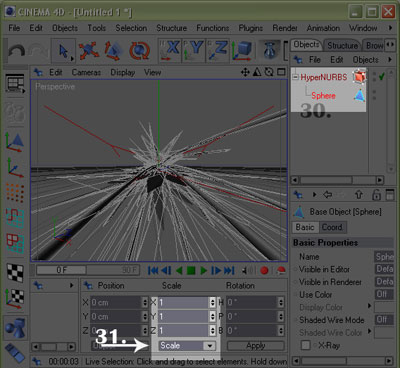Image resolution: width=400 pixels, height=368 pixels.
Task: Toggle the X axis lock
Action: click(x=169, y=51)
